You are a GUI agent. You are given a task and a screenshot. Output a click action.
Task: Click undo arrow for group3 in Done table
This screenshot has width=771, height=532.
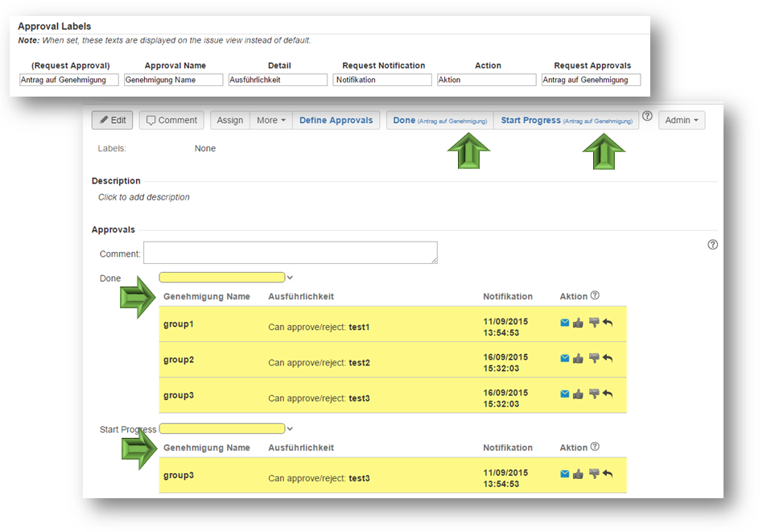pyautogui.click(x=608, y=394)
